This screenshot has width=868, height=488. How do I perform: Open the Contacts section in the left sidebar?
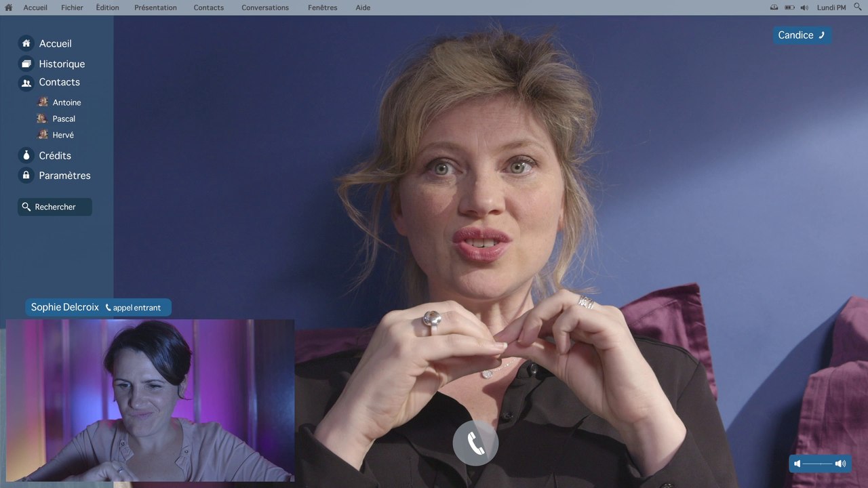coord(50,83)
